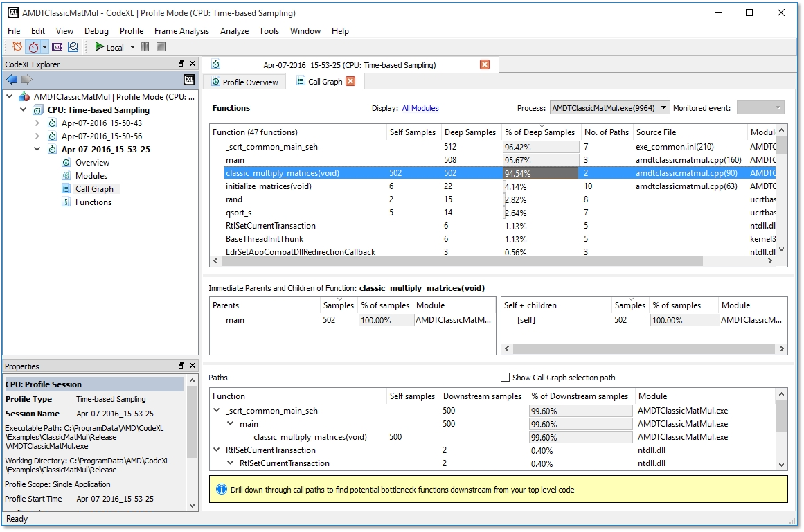Float the Properties panel
This screenshot has height=532, width=804.
coord(181,366)
